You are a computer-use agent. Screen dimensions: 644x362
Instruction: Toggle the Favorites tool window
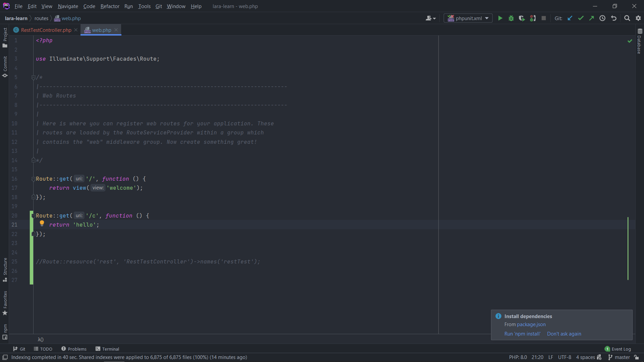[x=5, y=303]
